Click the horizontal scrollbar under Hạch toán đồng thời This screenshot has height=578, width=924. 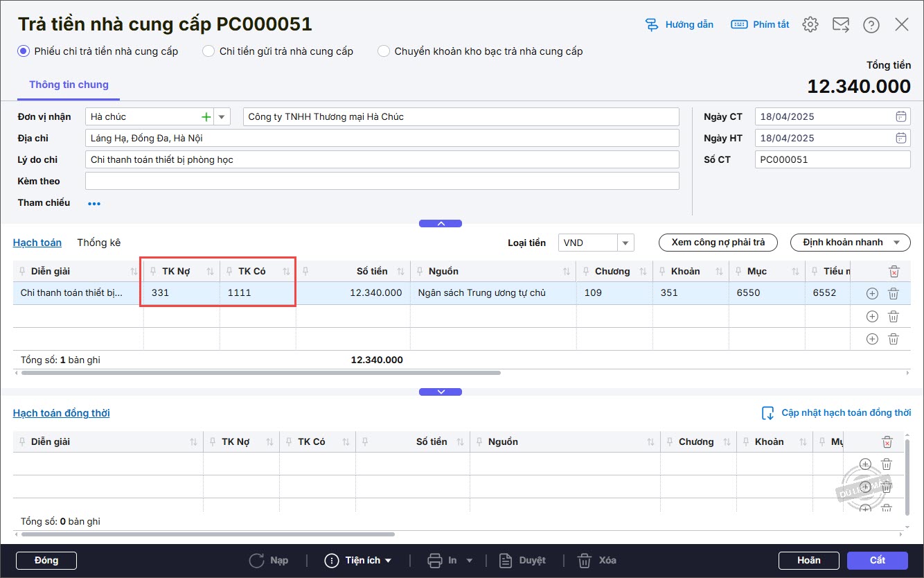(x=208, y=534)
